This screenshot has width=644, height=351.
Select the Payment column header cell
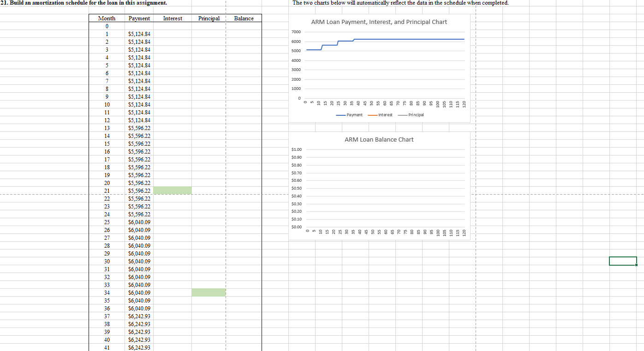[x=139, y=18]
